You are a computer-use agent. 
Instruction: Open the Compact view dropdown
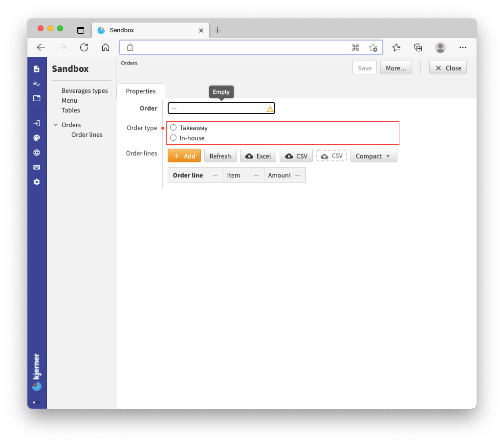click(x=374, y=156)
